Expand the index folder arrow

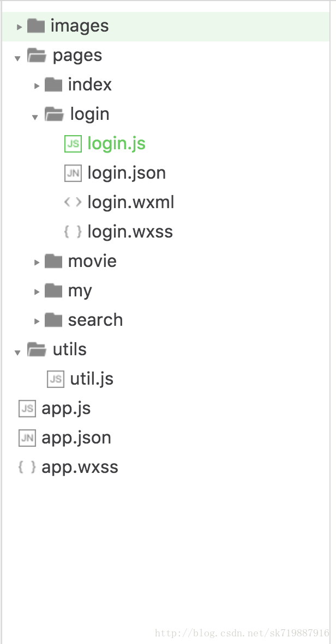pos(37,86)
